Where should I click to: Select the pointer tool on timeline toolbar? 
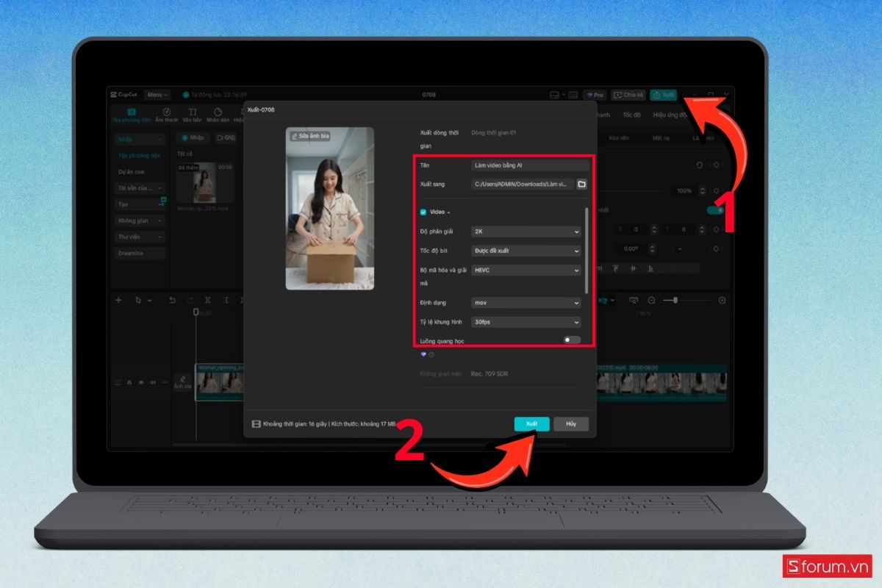(138, 300)
